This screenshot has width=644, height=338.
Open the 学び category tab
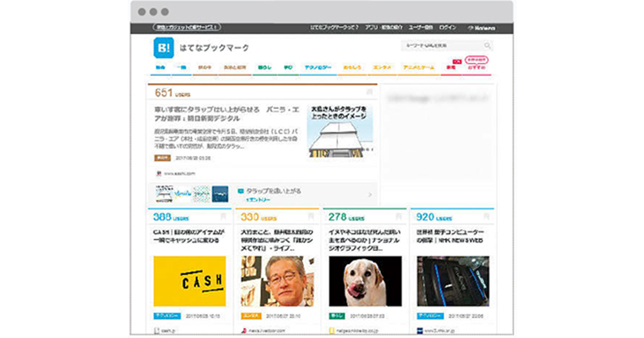pyautogui.click(x=288, y=68)
